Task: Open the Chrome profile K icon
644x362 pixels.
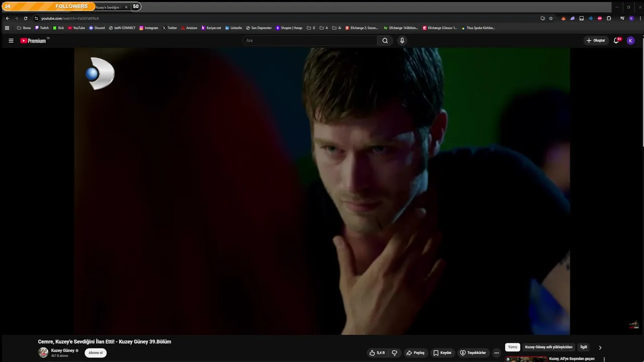Action: pos(631,18)
